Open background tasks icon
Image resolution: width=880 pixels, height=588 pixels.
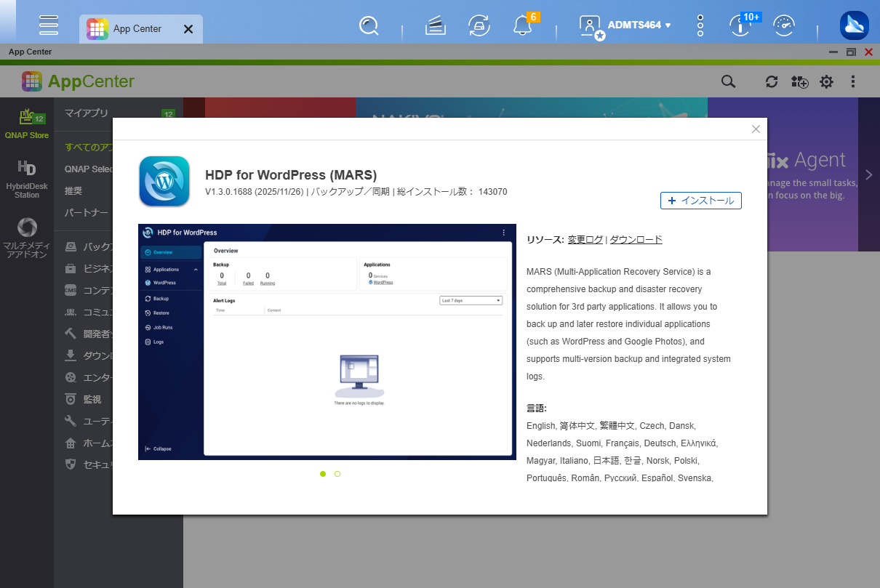point(478,25)
